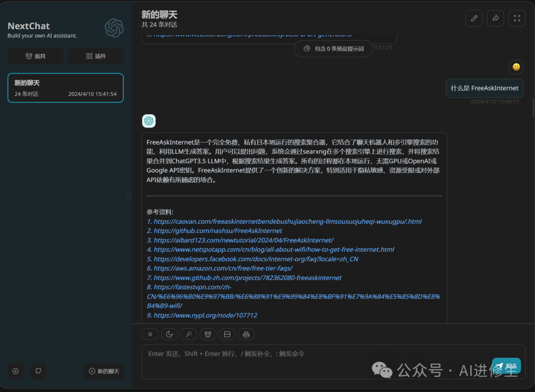
Task: Click the 参考资料 heading text
Action: point(160,212)
